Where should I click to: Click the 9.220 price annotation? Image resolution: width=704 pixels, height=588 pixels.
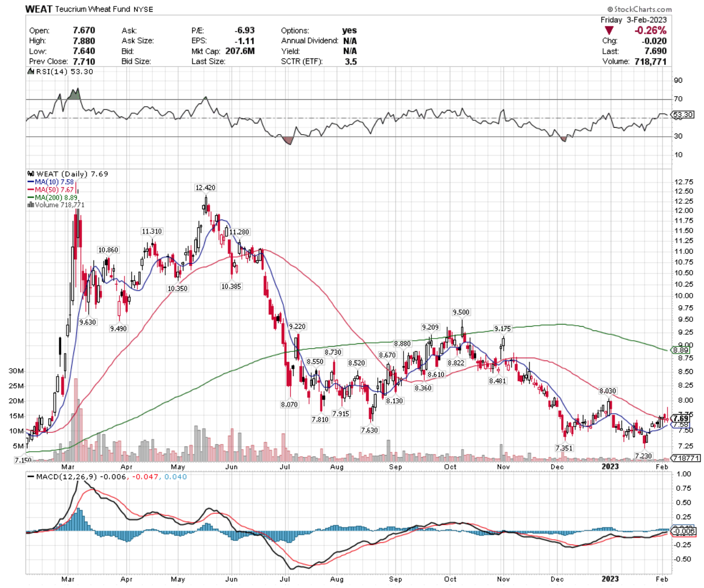click(297, 327)
